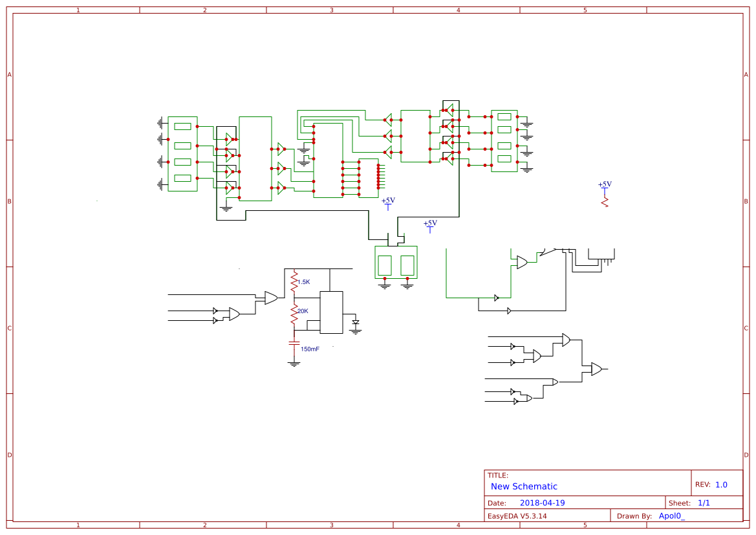The width and height of the screenshot is (756, 535).
Task: Click the +5V power symbol above standalone resistor
Action: (x=605, y=187)
